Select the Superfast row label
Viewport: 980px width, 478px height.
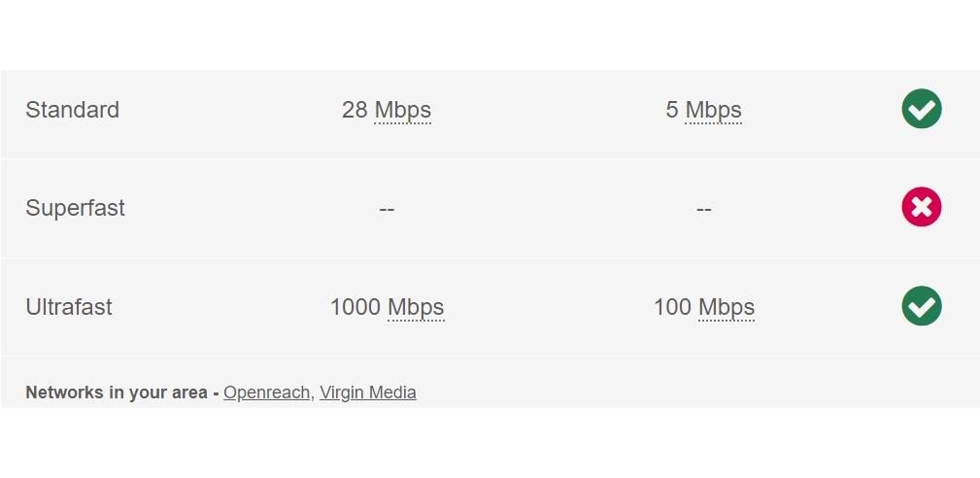pos(75,209)
